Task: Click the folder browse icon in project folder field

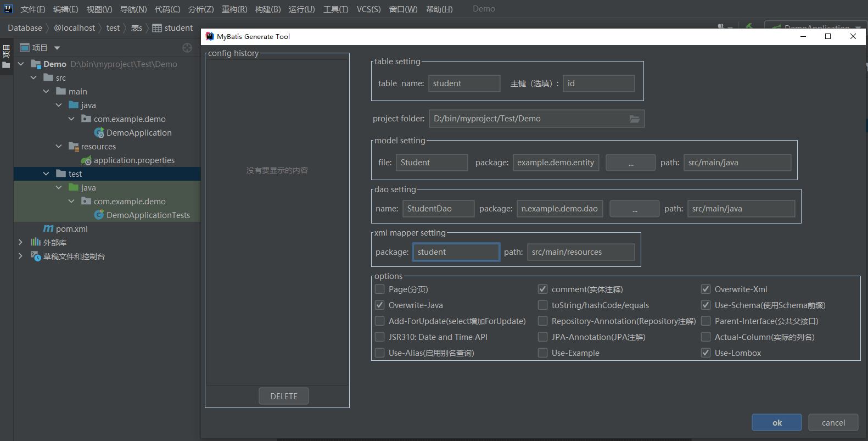Action: 634,119
